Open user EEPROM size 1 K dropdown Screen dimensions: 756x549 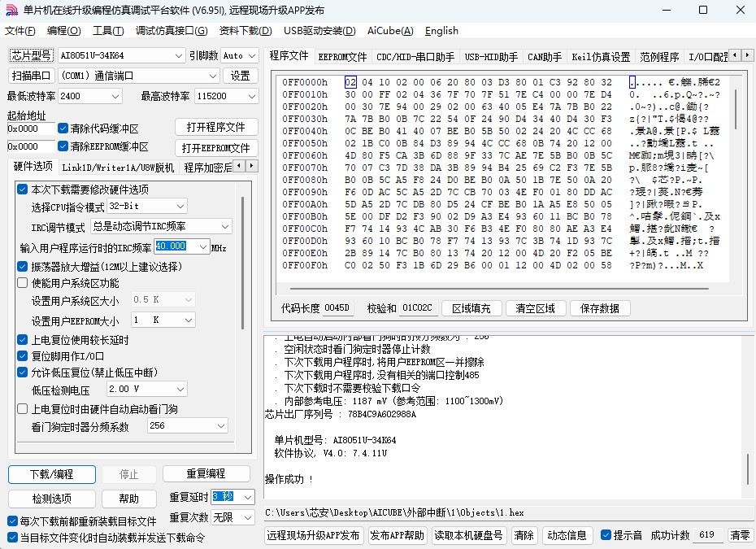click(163, 320)
